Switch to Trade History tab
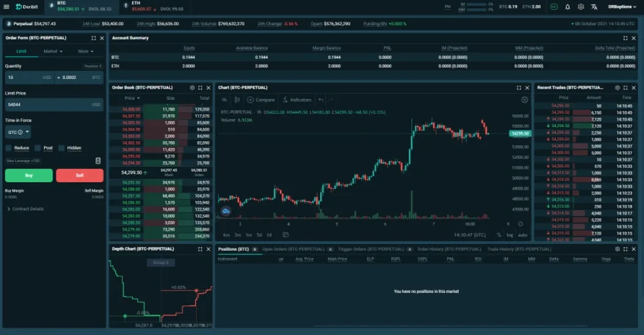The width and height of the screenshot is (644, 335). tap(519, 249)
